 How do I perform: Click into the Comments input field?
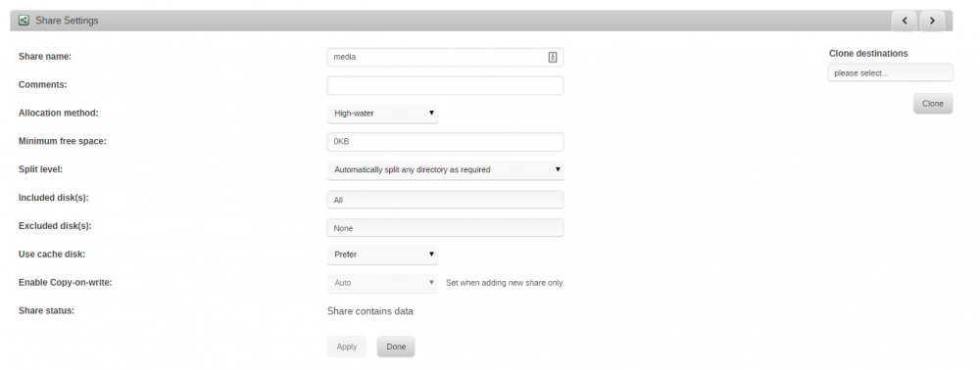click(x=445, y=85)
